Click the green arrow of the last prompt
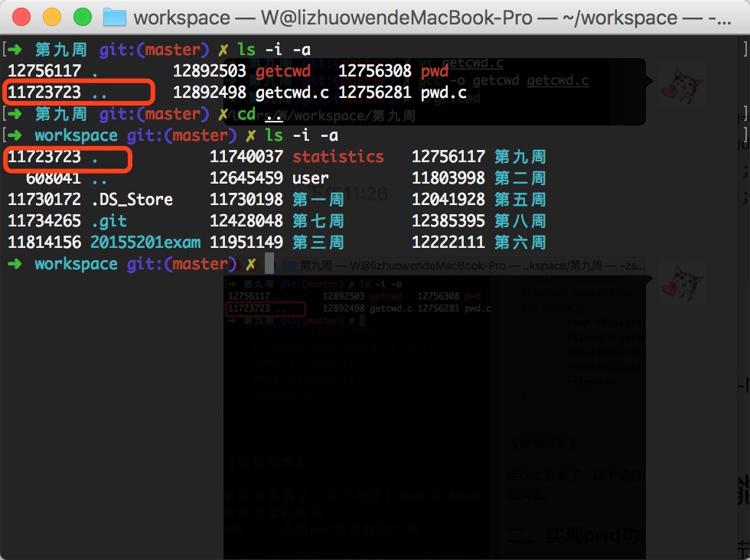This screenshot has width=750, height=560. (x=15, y=263)
